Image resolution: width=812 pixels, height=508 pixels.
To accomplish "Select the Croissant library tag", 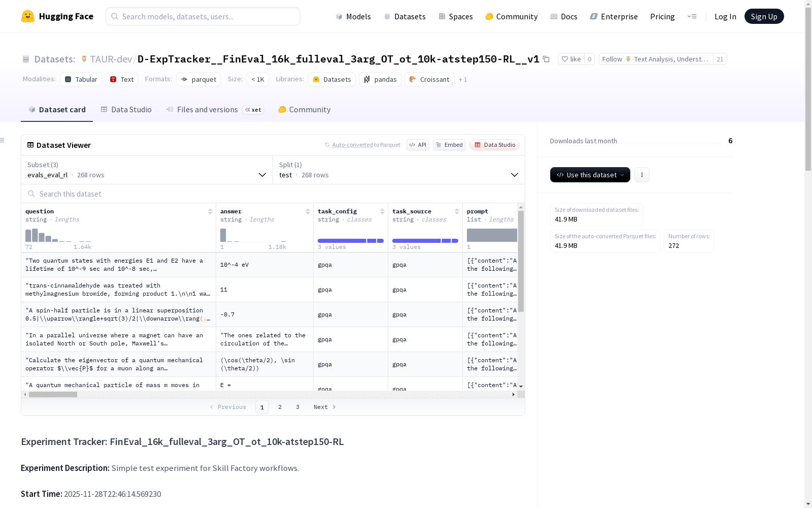I will (429, 79).
